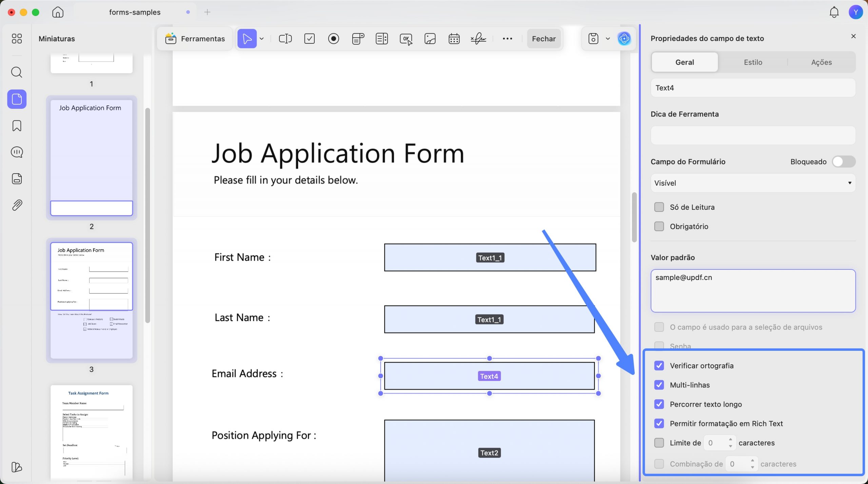Click the document vertical scrollbar
The width and height of the screenshot is (868, 484).
pyautogui.click(x=634, y=217)
